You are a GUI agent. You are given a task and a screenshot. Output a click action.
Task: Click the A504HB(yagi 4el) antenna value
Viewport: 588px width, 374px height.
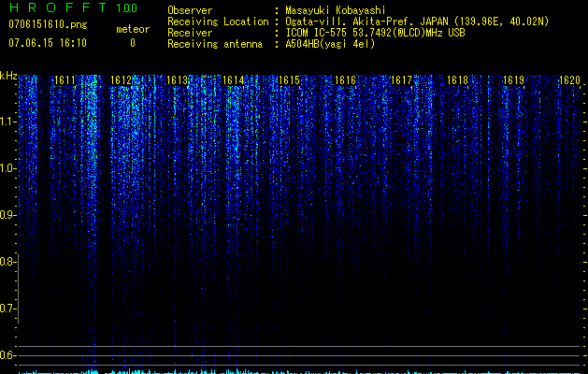coord(330,44)
